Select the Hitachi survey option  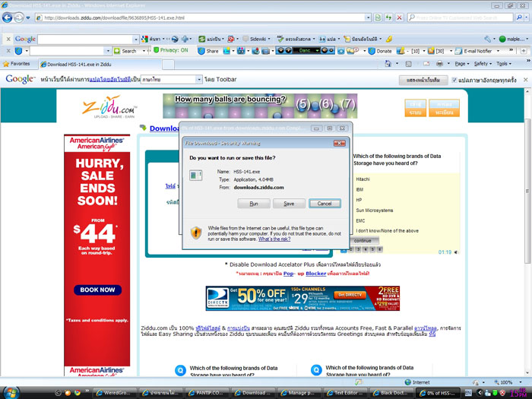point(363,179)
